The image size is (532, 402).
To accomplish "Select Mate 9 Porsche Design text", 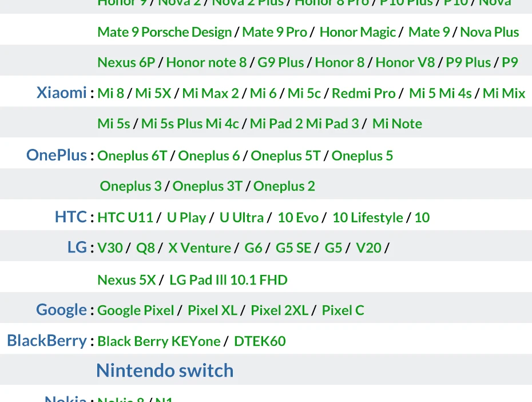I will (165, 32).
